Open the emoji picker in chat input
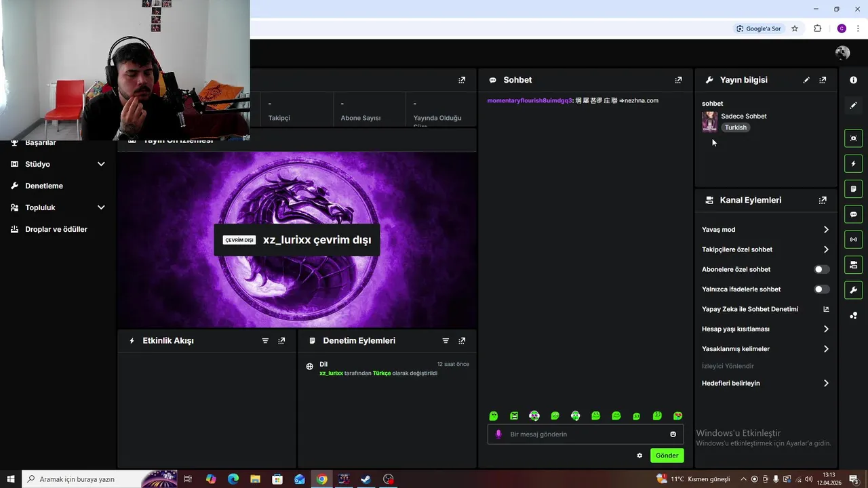868x488 pixels. 673,434
